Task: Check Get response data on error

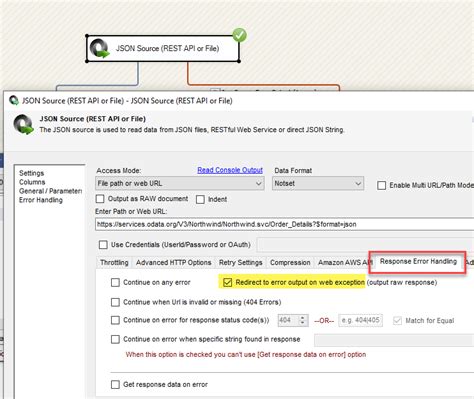Action: click(115, 384)
